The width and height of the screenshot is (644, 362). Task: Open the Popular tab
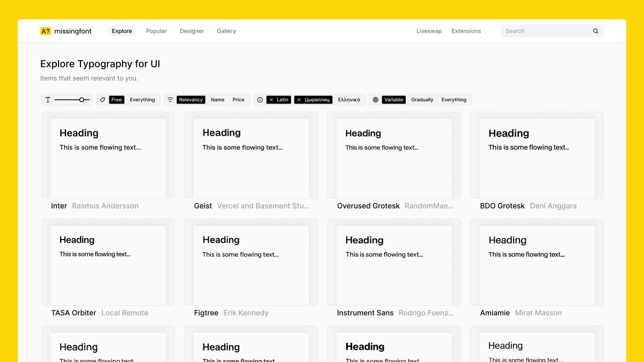tap(156, 31)
